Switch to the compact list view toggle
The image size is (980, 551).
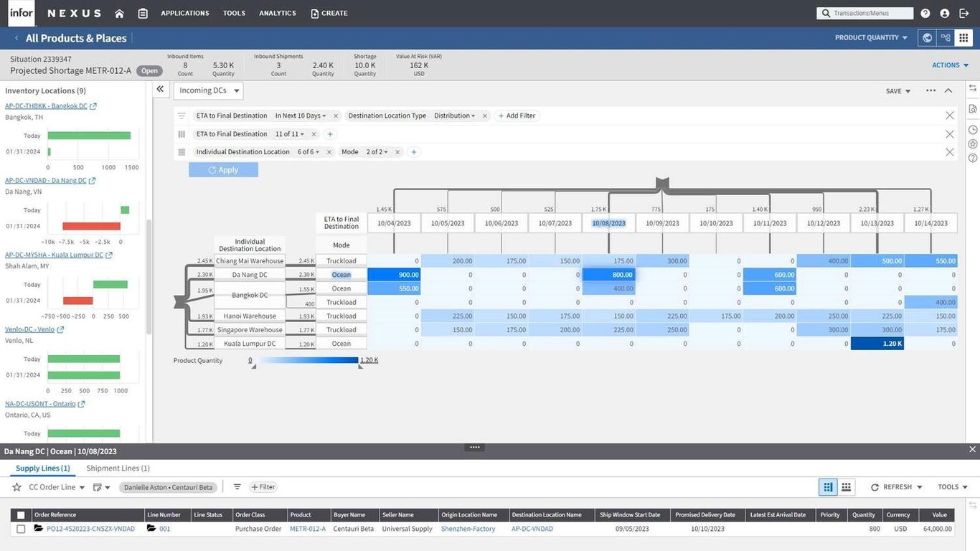845,486
